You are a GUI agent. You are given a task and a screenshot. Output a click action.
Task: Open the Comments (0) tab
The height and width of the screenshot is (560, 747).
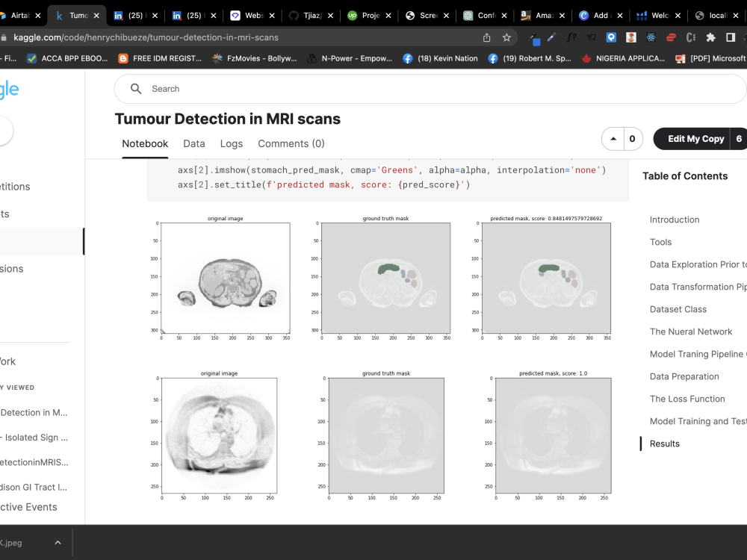pos(291,143)
